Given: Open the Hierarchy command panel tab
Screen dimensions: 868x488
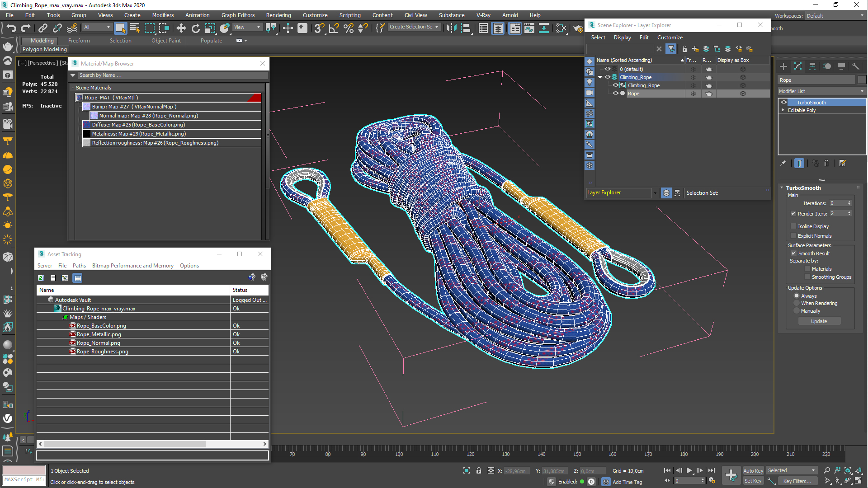Looking at the screenshot, I should pos(812,66).
